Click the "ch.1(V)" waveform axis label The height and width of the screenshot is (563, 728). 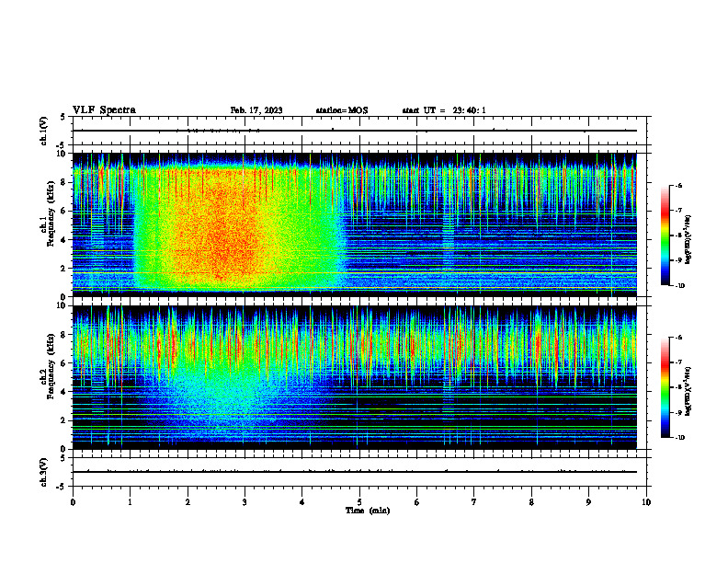click(x=44, y=131)
